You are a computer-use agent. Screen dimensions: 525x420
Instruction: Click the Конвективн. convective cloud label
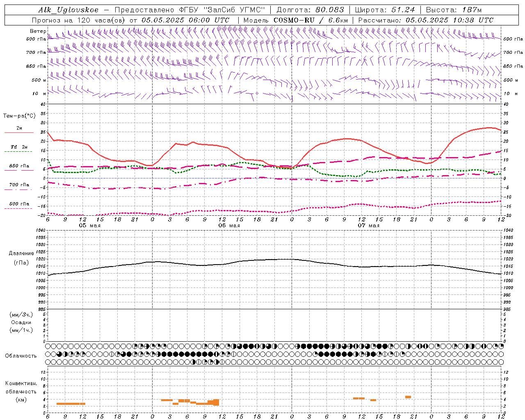[x=21, y=383]
